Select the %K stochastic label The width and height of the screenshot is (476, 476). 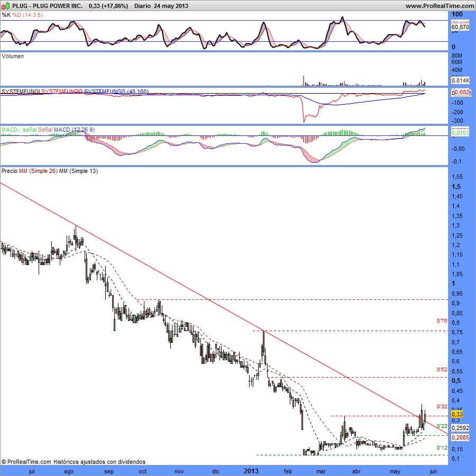[x=6, y=15]
